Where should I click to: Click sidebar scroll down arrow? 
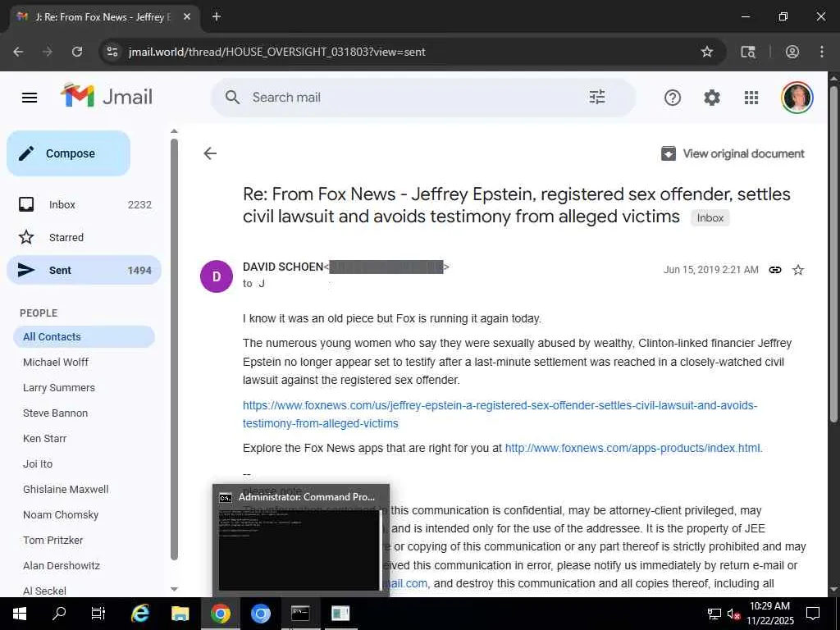click(174, 589)
